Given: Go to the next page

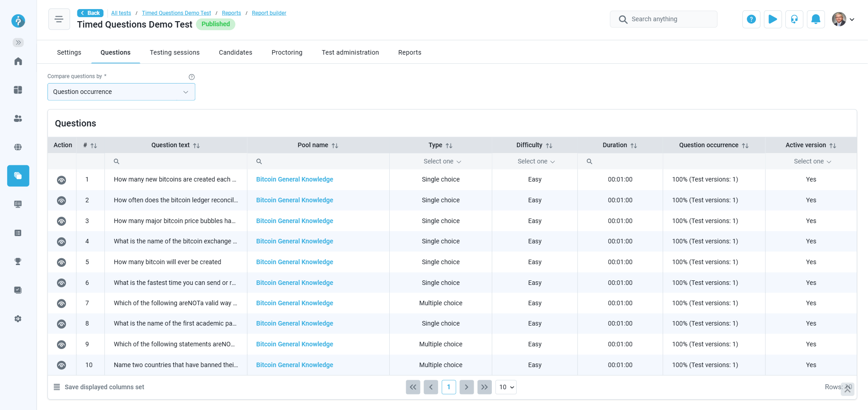Looking at the screenshot, I should click(467, 387).
